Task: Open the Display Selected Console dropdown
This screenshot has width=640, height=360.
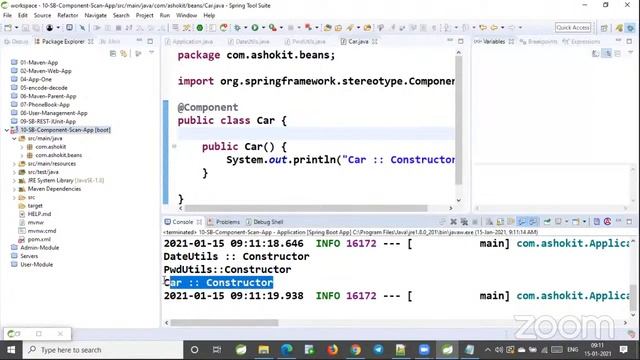Action: (x=567, y=222)
